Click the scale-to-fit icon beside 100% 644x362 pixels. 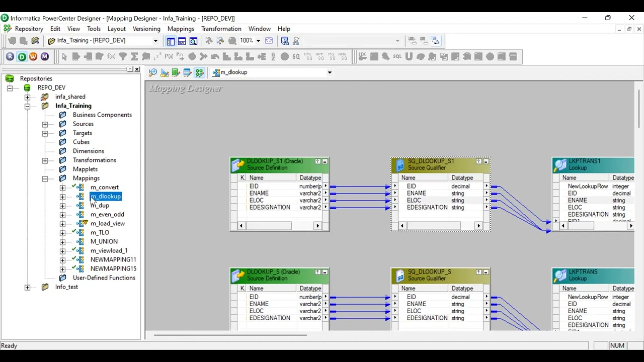(269, 41)
